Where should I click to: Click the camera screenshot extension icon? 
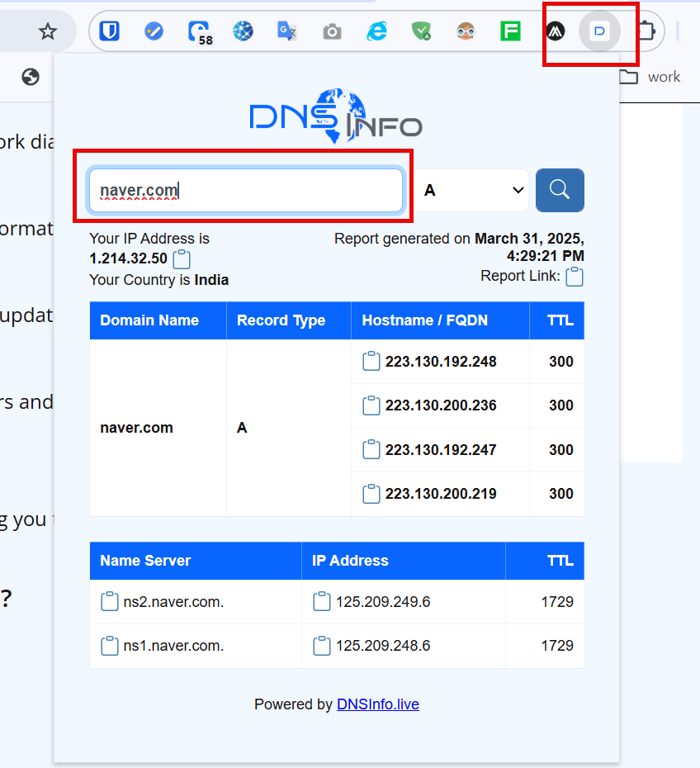click(x=332, y=32)
